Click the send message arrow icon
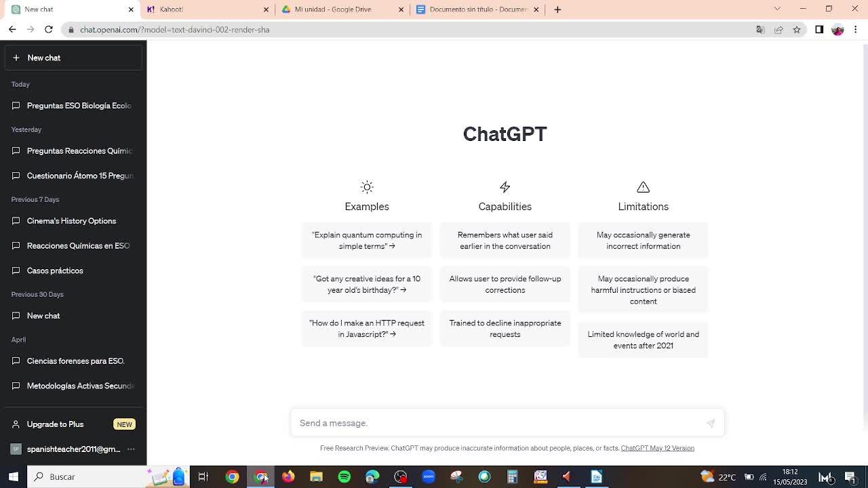Viewport: 868px width, 488px height. coord(710,423)
